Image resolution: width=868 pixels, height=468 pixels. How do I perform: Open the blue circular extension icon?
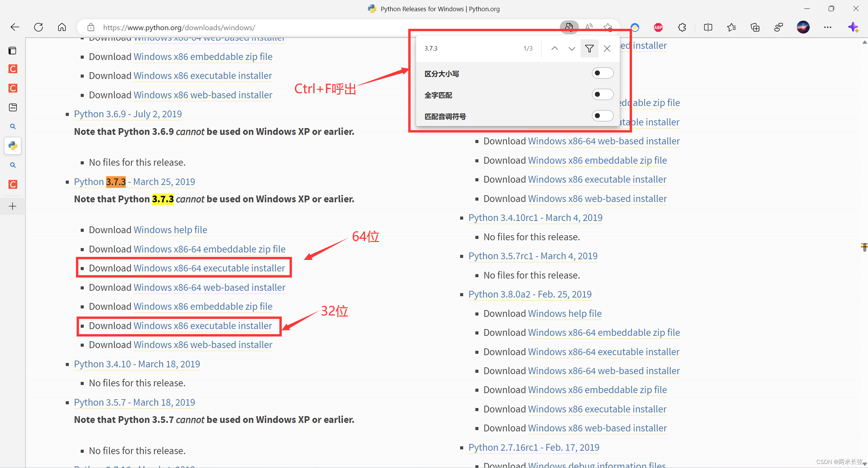[x=635, y=27]
